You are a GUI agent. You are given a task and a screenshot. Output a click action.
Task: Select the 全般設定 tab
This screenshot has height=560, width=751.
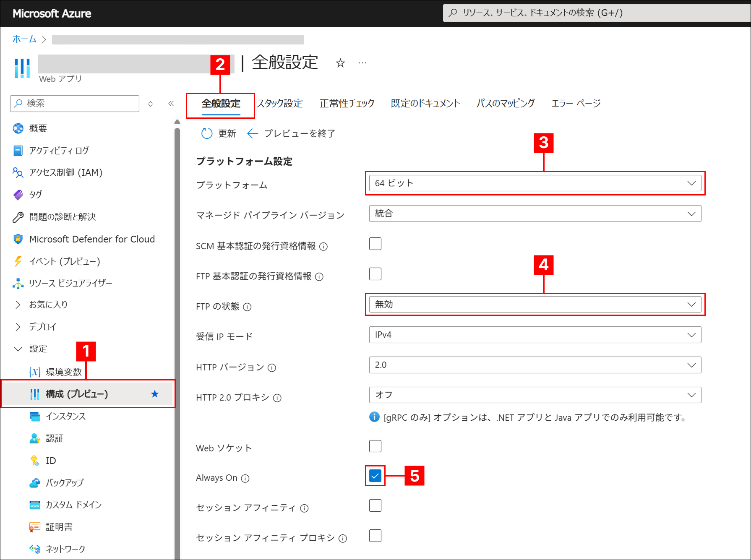(x=221, y=104)
